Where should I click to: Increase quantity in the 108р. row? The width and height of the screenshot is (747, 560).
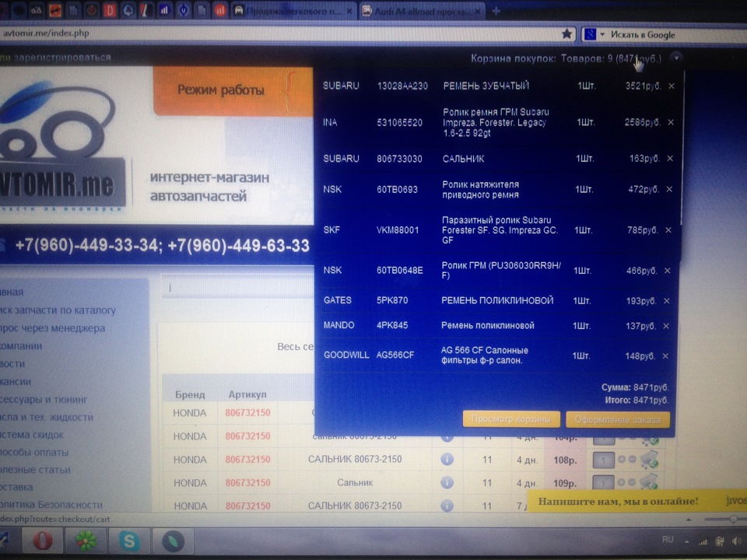[x=621, y=460]
